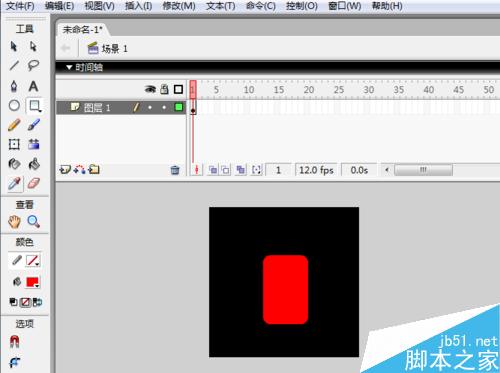
Task: Insert a layer folder
Action: point(94,170)
